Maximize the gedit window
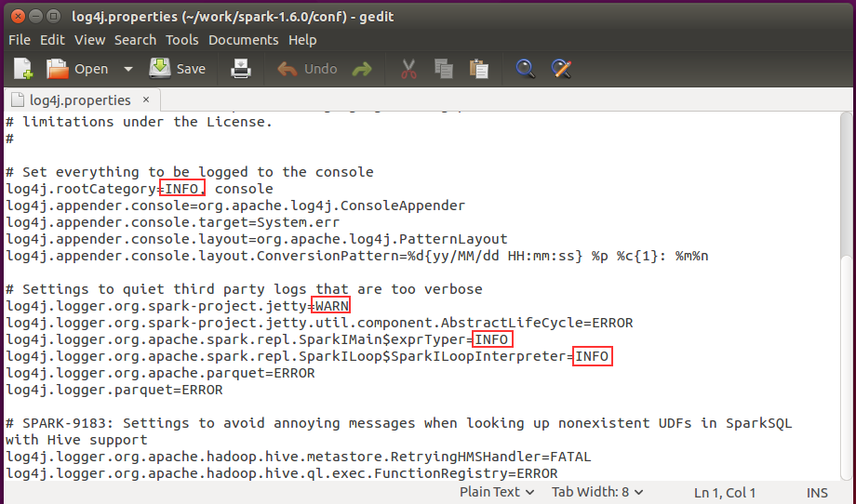Screen dimensions: 856x504 (x=54, y=17)
